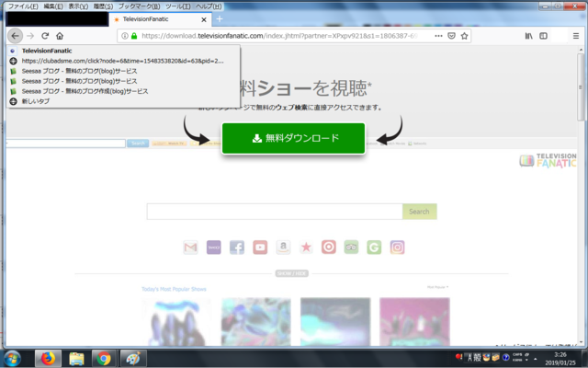Open the Firefox hamburger menu
The width and height of the screenshot is (588, 368).
[x=576, y=36]
